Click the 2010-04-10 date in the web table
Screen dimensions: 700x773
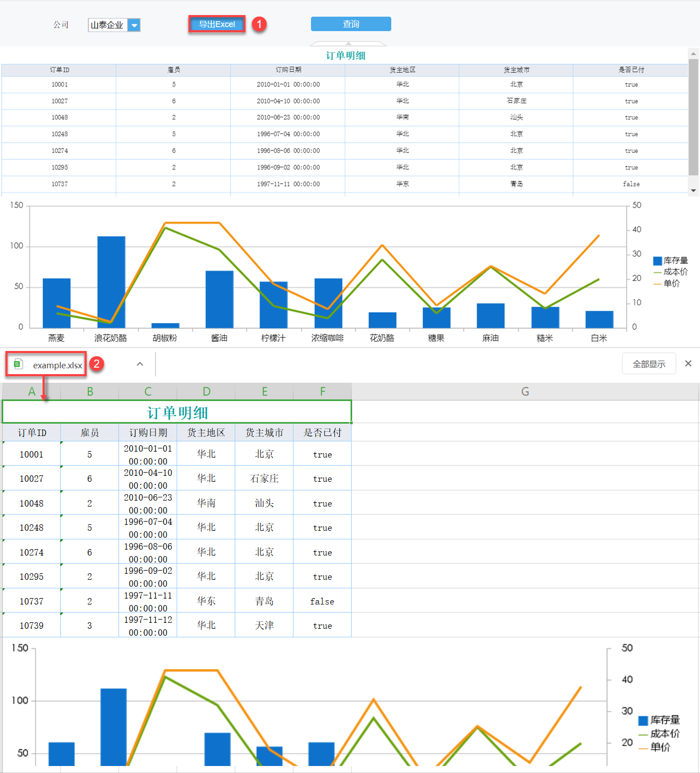288,101
